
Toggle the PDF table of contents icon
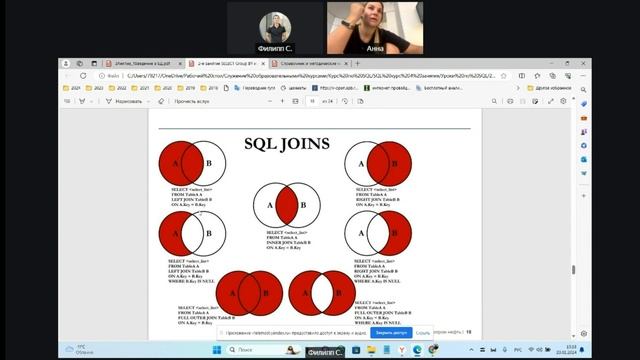click(67, 101)
